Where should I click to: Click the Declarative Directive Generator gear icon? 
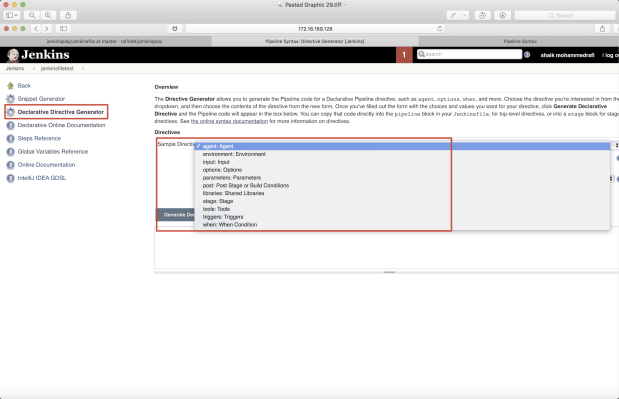(x=11, y=112)
